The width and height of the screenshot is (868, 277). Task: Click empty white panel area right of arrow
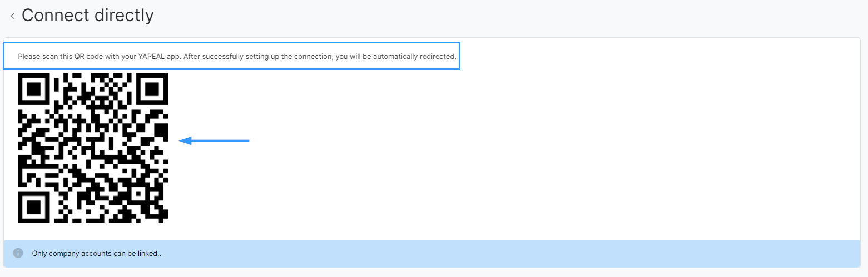(556, 150)
